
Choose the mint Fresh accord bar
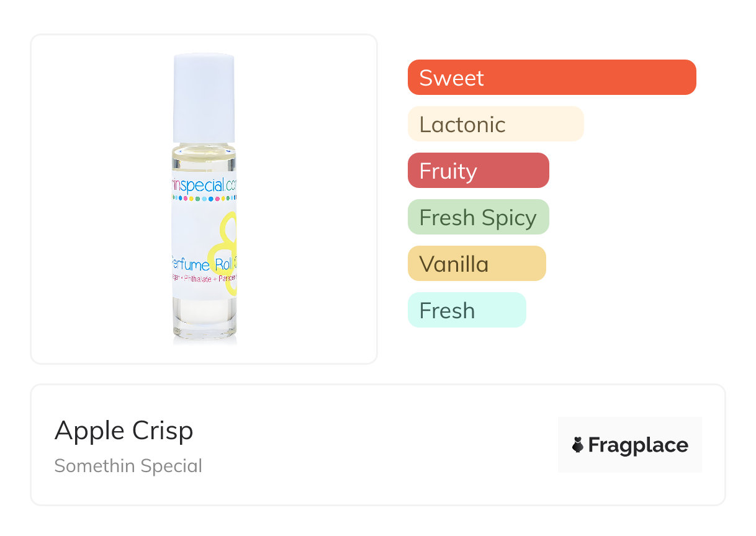(x=466, y=310)
